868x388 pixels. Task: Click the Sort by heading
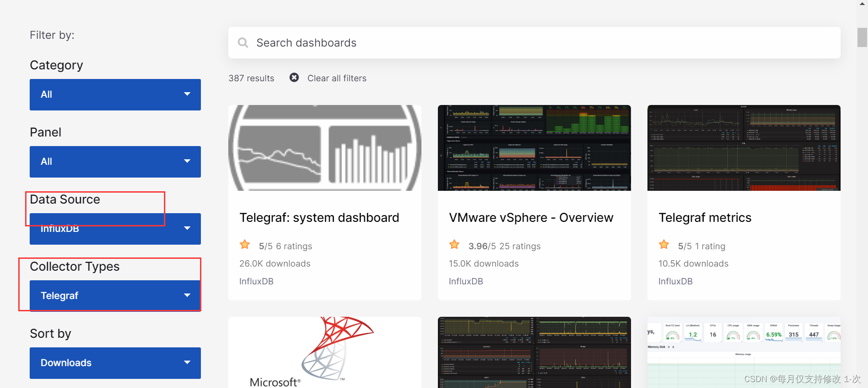[50, 334]
